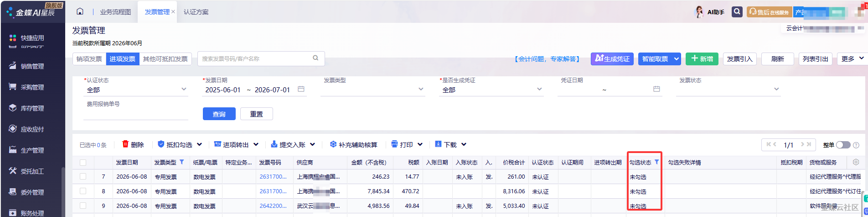Click the 重置 button
The height and width of the screenshot is (217, 868).
coord(257,114)
